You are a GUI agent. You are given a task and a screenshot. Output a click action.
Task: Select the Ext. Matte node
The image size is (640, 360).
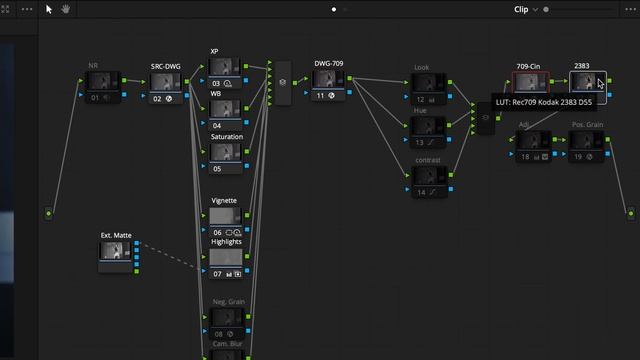[115, 256]
